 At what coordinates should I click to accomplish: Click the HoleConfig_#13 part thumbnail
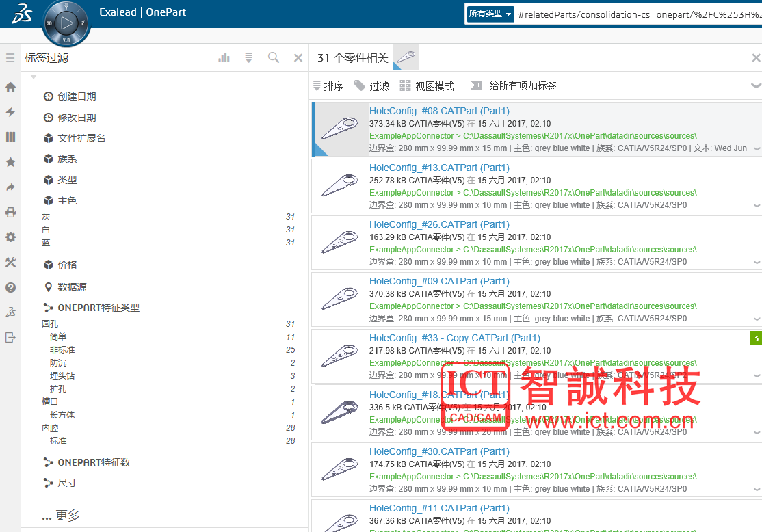[340, 185]
